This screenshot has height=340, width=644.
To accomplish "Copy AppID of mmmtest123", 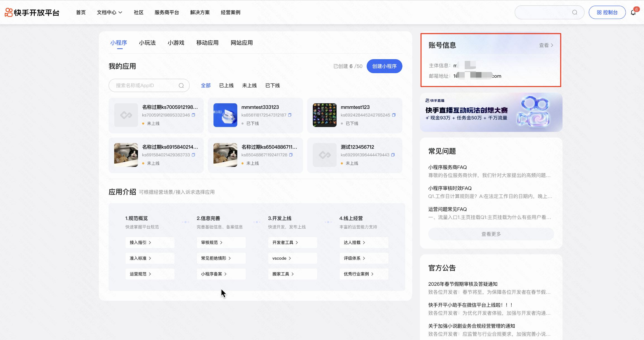I will (x=394, y=115).
